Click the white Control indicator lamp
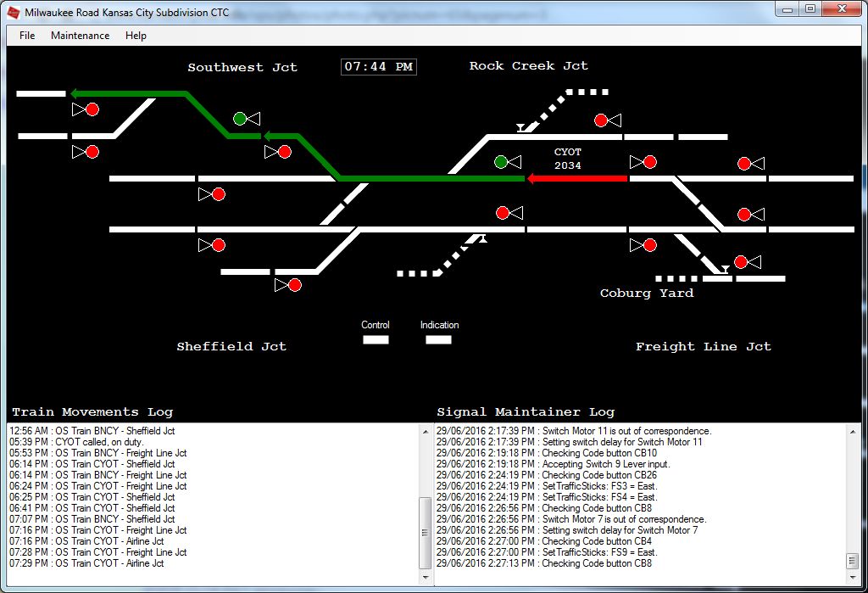Image resolution: width=868 pixels, height=593 pixels. coord(376,339)
